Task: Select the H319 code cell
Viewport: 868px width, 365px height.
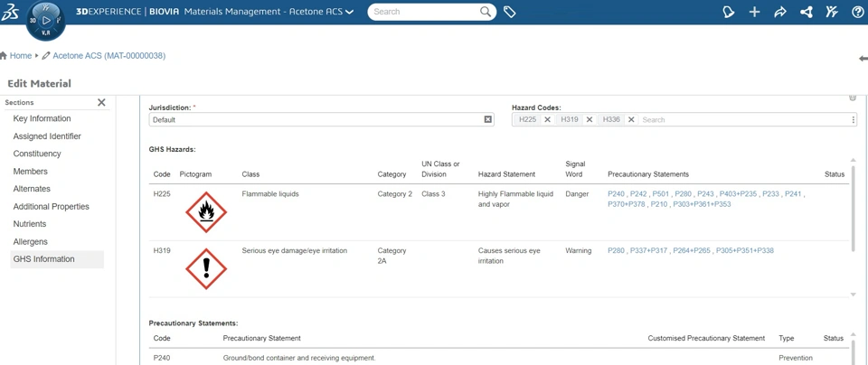Action: pyautogui.click(x=162, y=250)
